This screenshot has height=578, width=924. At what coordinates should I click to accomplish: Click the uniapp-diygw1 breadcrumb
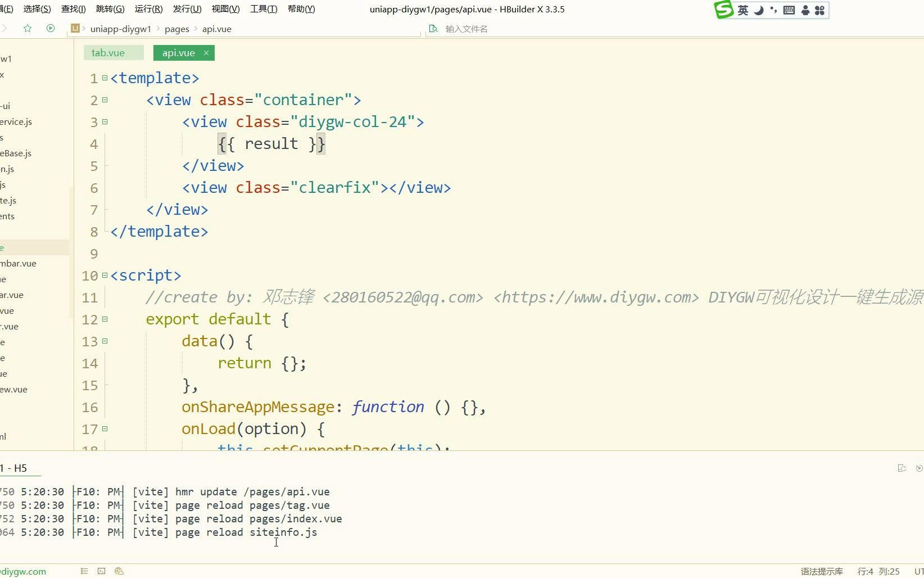click(x=121, y=29)
